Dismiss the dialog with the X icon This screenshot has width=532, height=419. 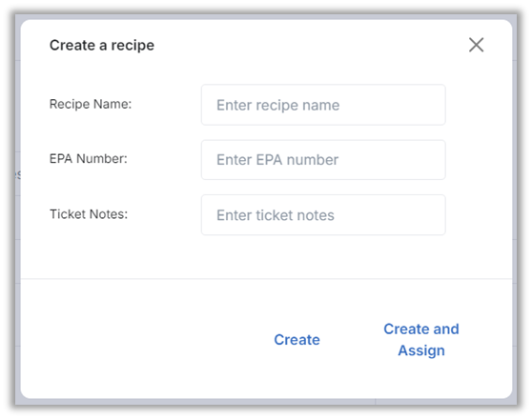tap(476, 45)
